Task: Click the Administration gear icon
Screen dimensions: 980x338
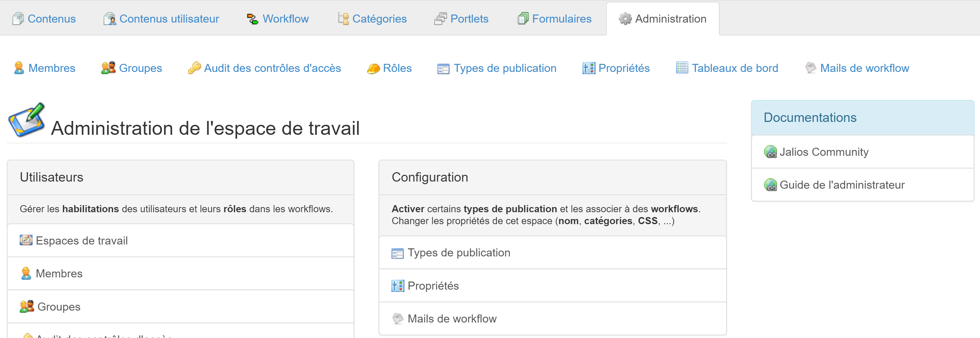Action: pos(625,19)
